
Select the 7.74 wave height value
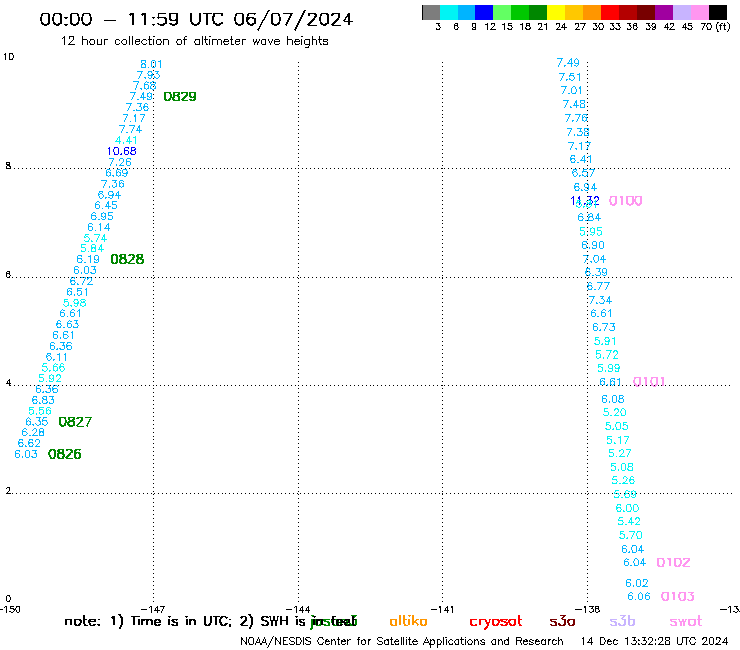coord(130,129)
